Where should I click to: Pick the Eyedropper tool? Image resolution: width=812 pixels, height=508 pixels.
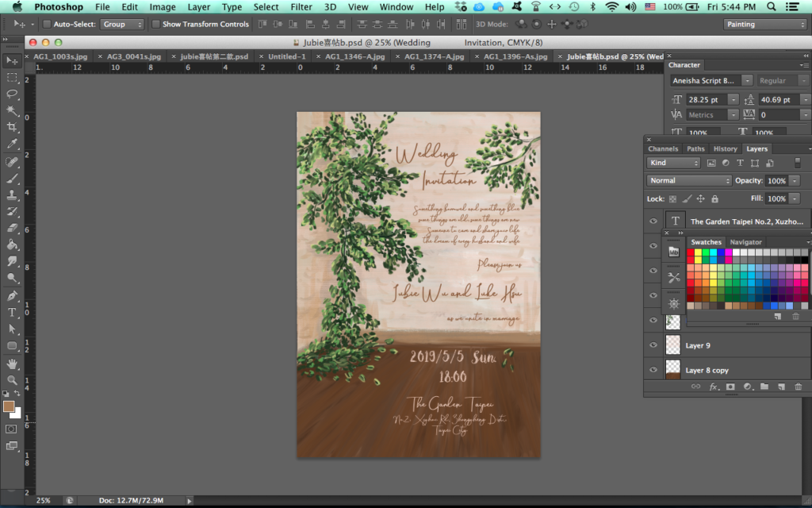[12, 144]
